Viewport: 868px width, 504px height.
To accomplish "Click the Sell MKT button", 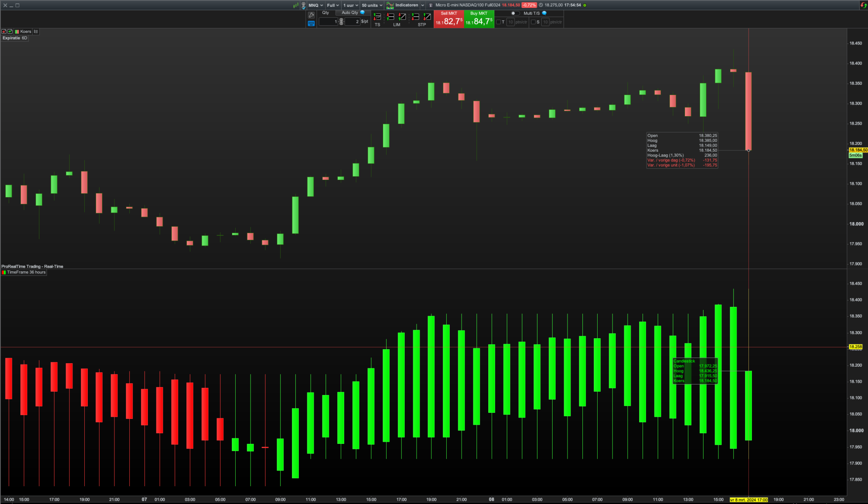I will click(449, 19).
